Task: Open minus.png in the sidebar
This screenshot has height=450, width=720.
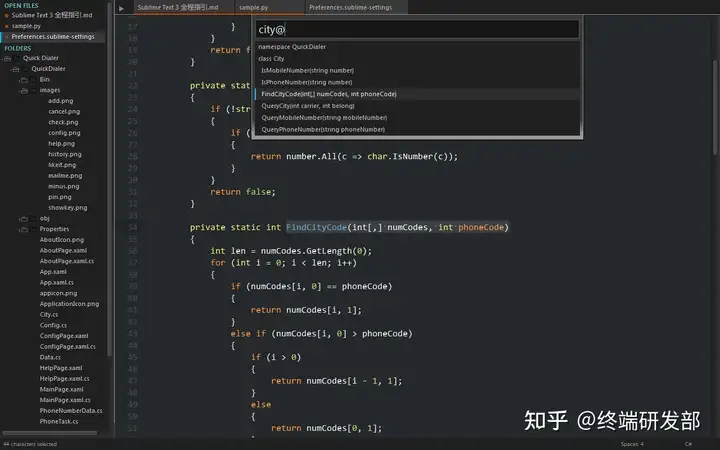Action: pyautogui.click(x=63, y=186)
